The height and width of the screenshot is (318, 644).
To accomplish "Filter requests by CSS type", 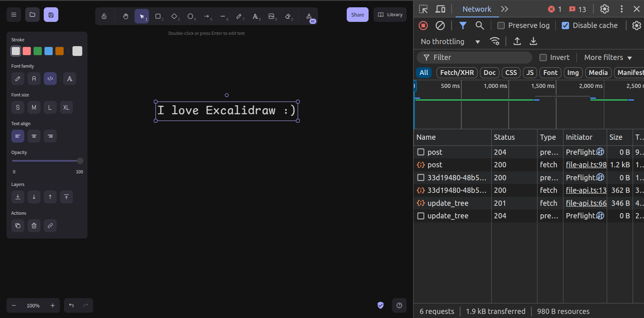I will click(511, 73).
